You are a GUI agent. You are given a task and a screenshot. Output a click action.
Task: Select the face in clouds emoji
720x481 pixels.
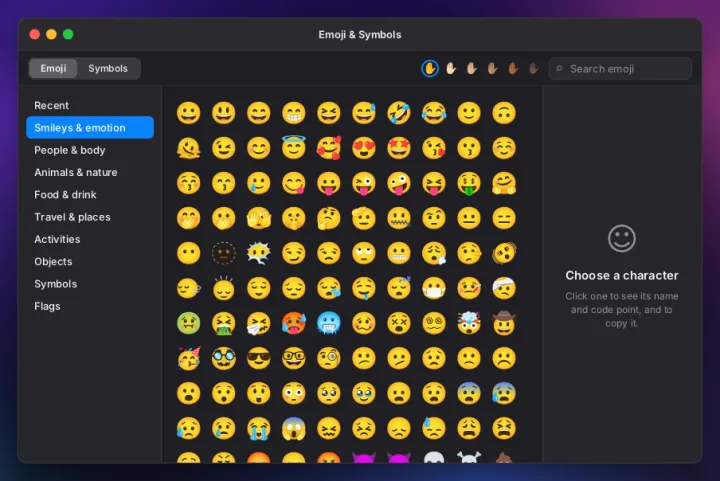tap(259, 253)
